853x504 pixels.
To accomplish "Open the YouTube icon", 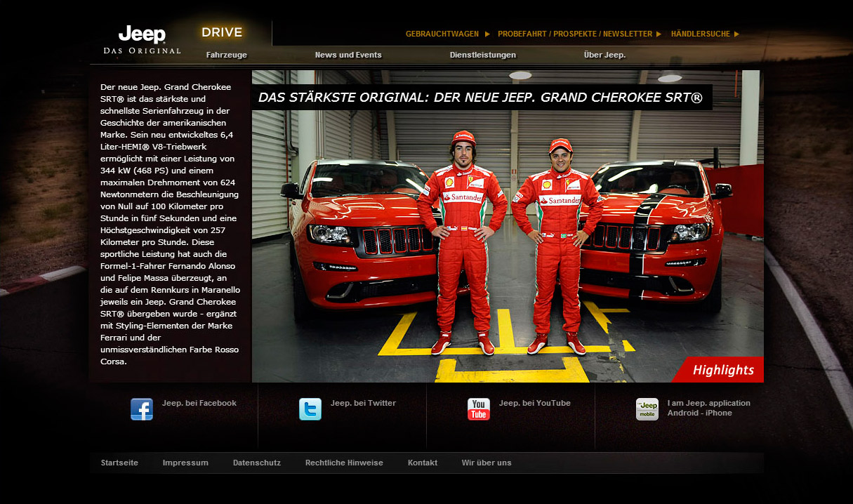I will 479,409.
